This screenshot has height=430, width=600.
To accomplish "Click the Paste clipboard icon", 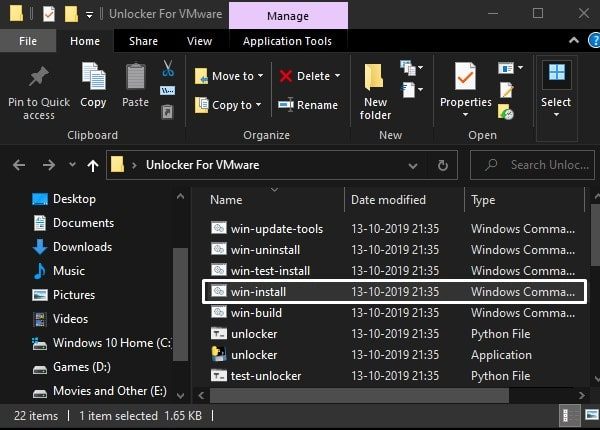I will coord(135,76).
